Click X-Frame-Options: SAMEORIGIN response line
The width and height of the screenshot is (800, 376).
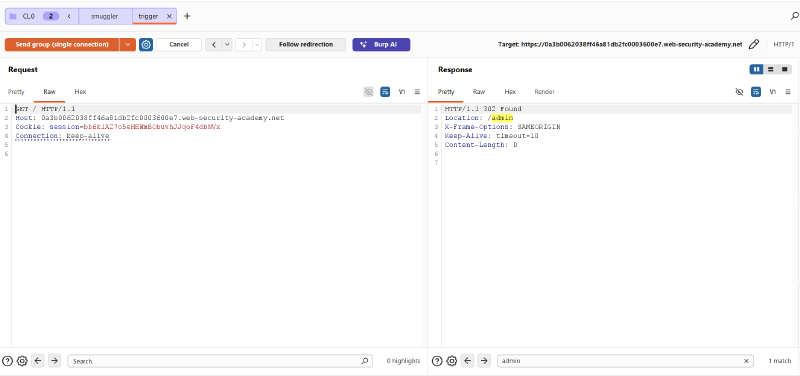503,127
